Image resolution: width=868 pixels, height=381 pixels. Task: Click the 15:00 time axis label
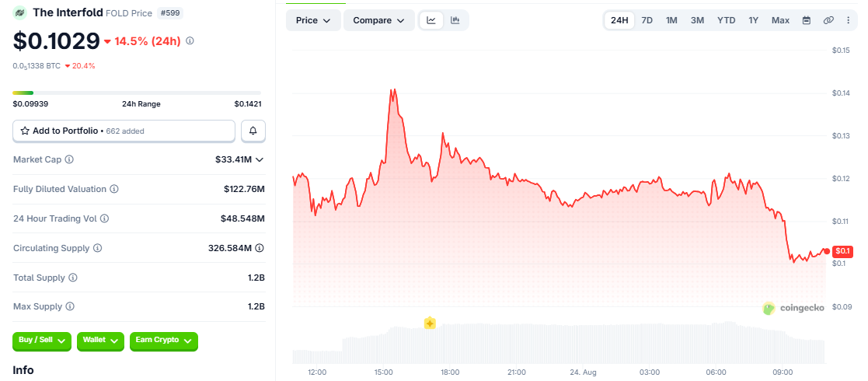(x=384, y=372)
